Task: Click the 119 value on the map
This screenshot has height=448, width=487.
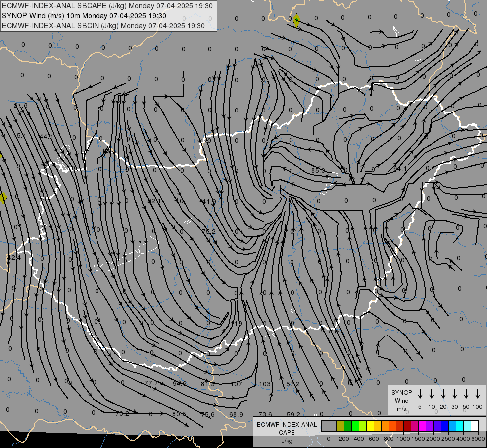Action: [237, 324]
